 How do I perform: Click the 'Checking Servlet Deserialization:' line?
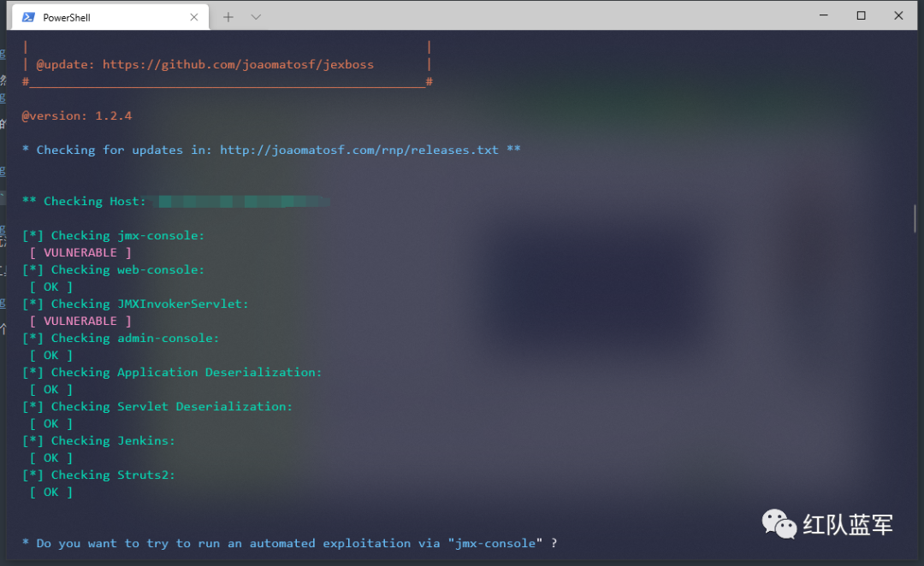point(157,406)
